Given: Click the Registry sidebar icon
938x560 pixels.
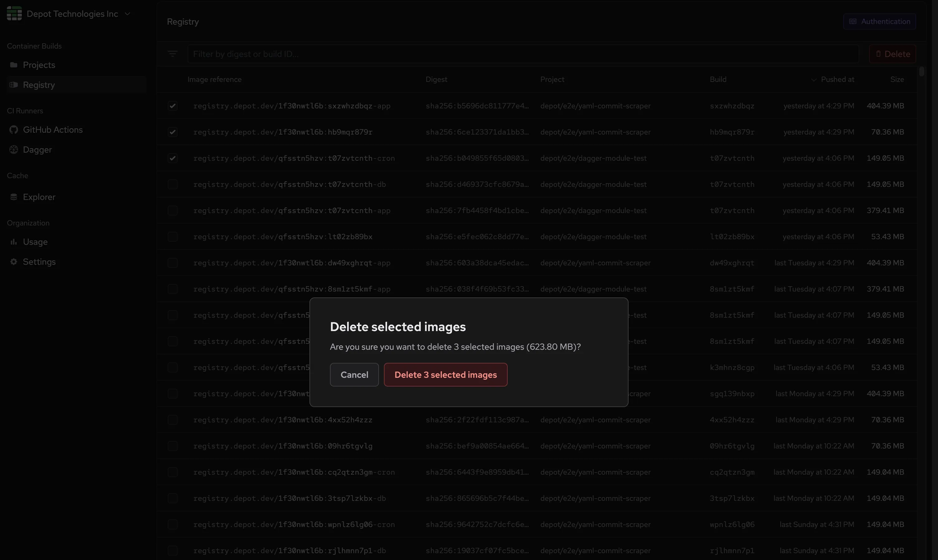Looking at the screenshot, I should (14, 85).
